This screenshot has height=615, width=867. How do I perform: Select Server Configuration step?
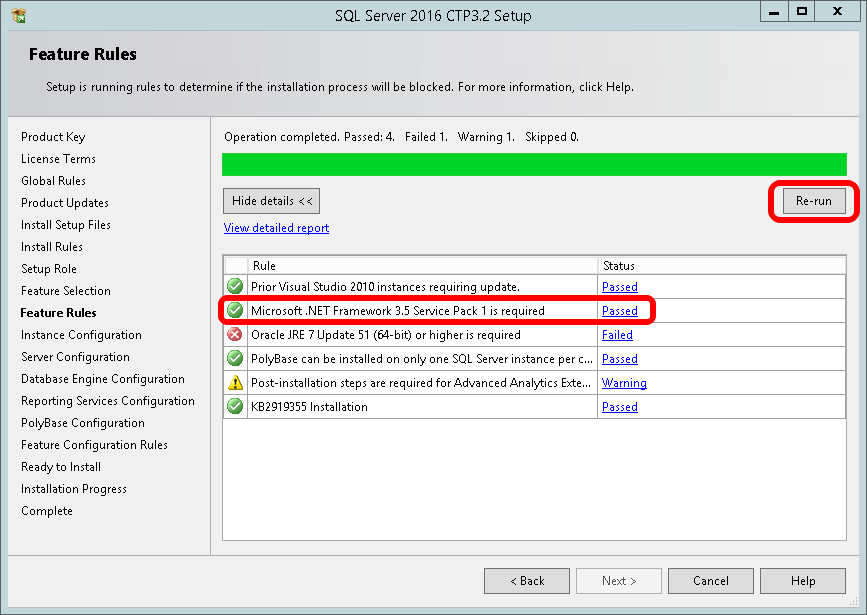75,357
